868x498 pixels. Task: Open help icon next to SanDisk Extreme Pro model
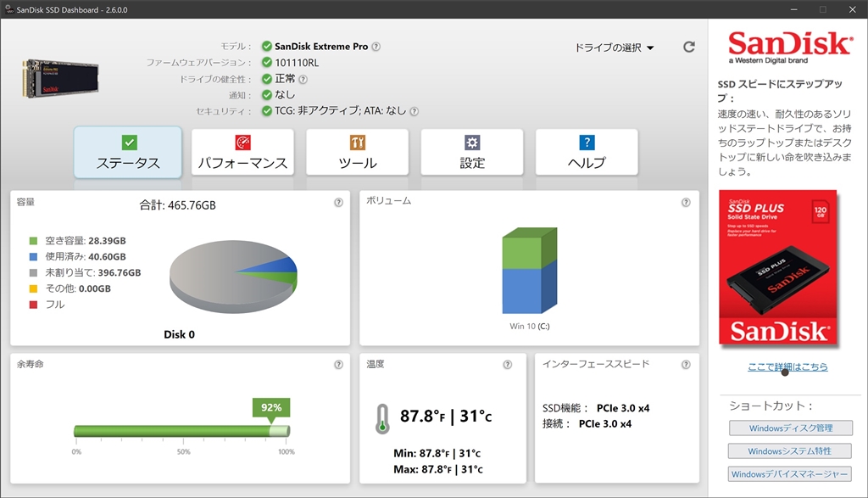click(376, 47)
